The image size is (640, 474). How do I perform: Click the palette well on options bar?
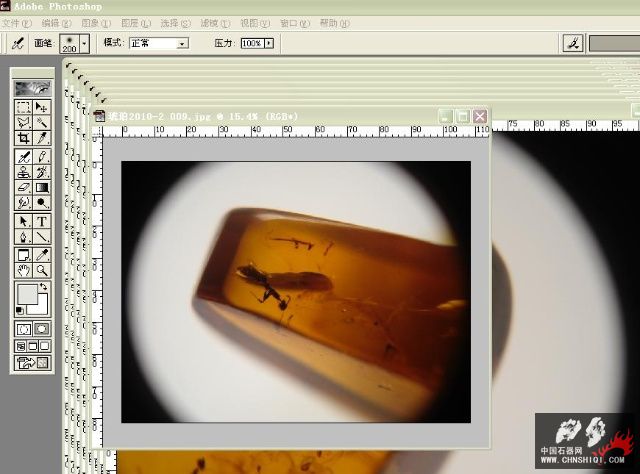point(614,43)
